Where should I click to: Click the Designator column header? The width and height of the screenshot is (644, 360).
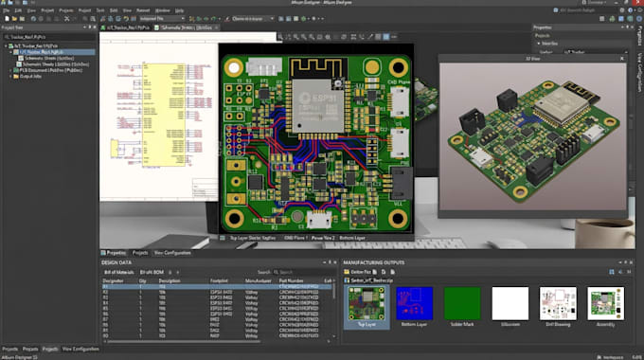[x=113, y=280]
